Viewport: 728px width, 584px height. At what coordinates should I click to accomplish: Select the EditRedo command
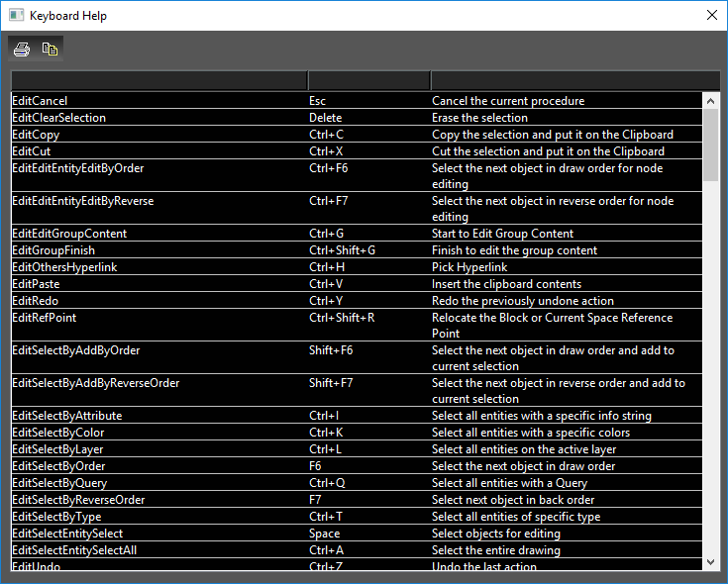(36, 301)
